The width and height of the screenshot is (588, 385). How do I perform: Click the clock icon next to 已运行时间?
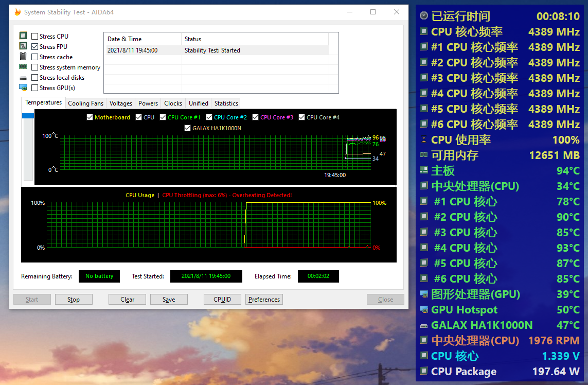coord(424,16)
